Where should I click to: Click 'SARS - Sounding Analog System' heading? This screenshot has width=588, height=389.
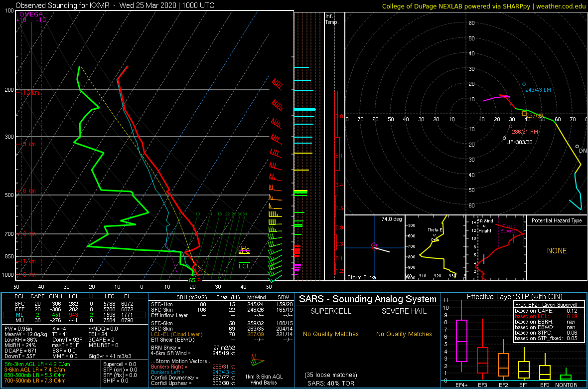368,299
